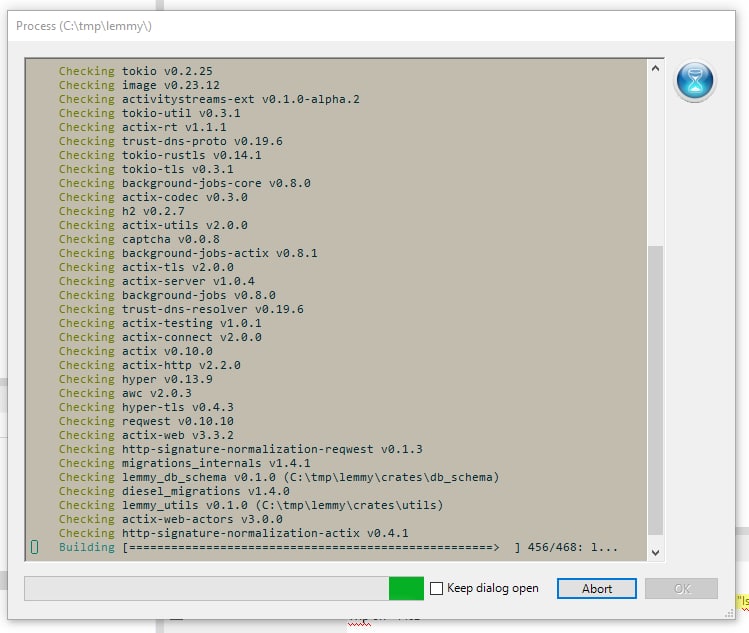
Task: Click the 'actix-connect v2.0.0' line
Action: pyautogui.click(x=160, y=337)
